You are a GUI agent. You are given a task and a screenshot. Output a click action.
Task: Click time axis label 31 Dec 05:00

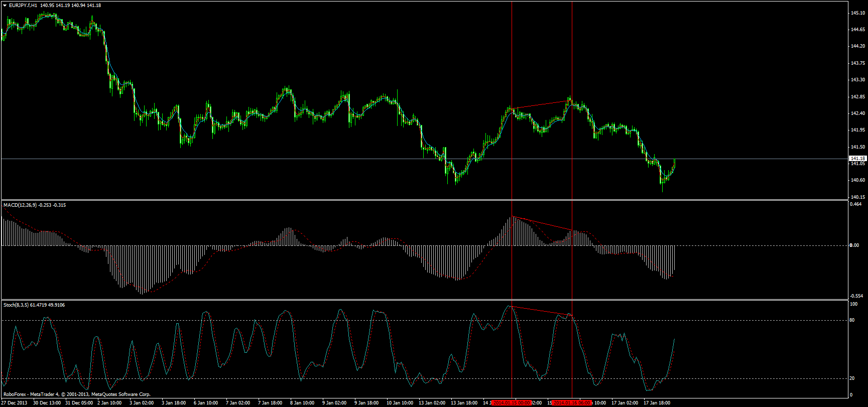click(x=79, y=403)
